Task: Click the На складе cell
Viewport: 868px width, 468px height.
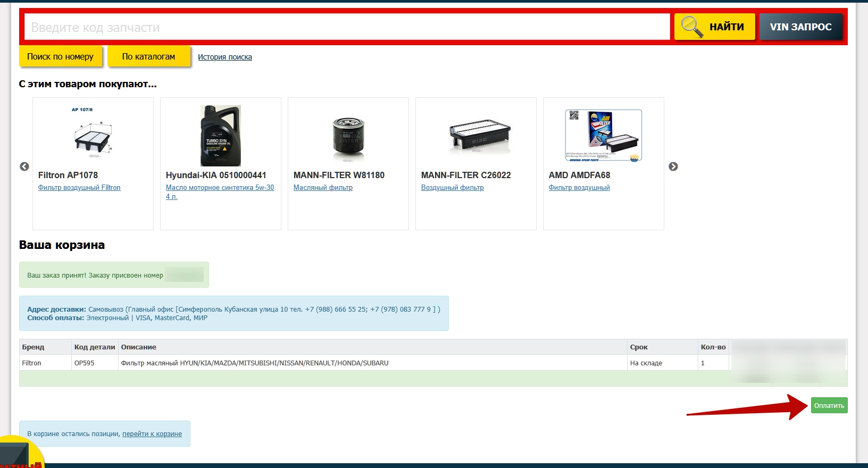Action: (663, 363)
